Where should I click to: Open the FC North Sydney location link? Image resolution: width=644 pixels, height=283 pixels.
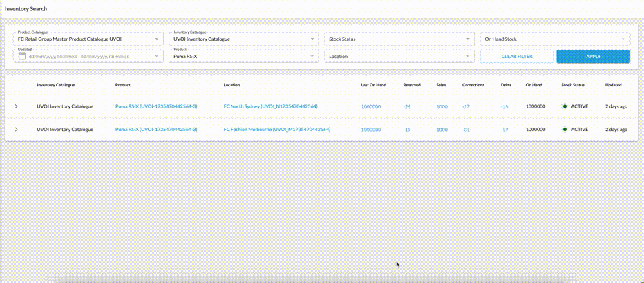point(270,106)
